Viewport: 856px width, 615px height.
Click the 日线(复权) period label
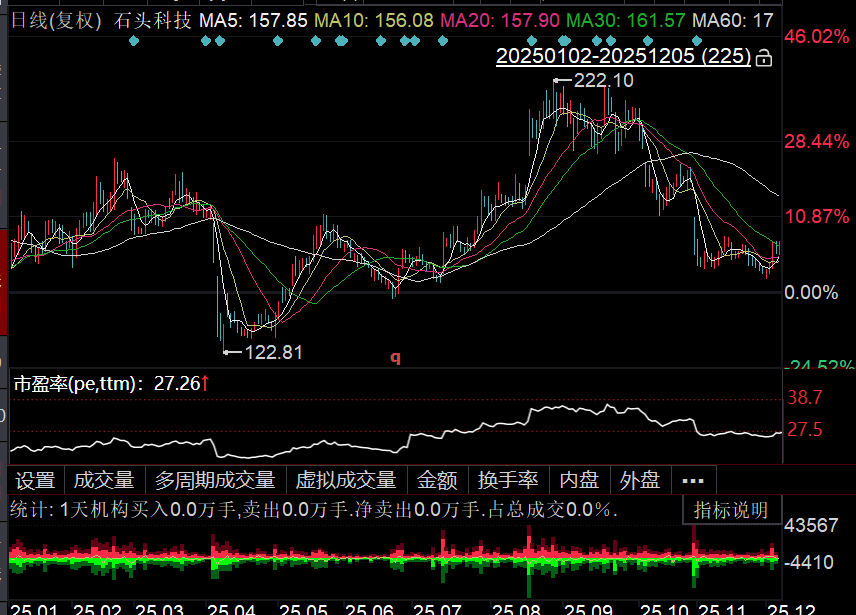click(56, 21)
